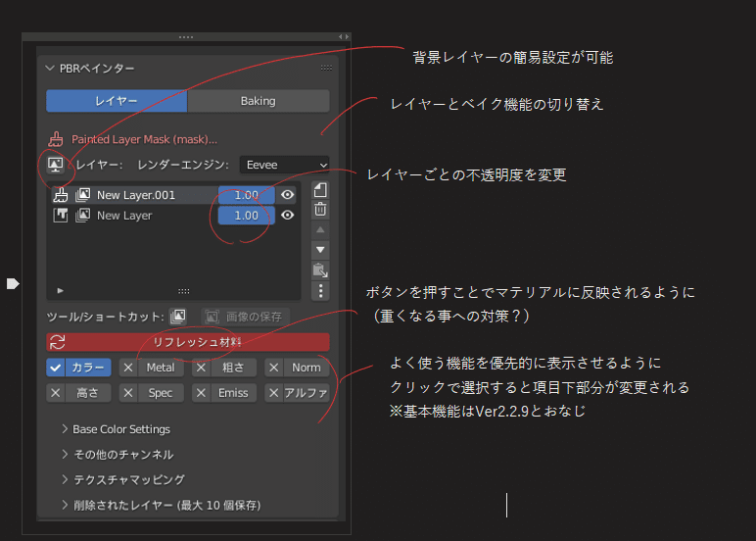
Task: Click the white tag marker at left edge
Action: (x=13, y=283)
